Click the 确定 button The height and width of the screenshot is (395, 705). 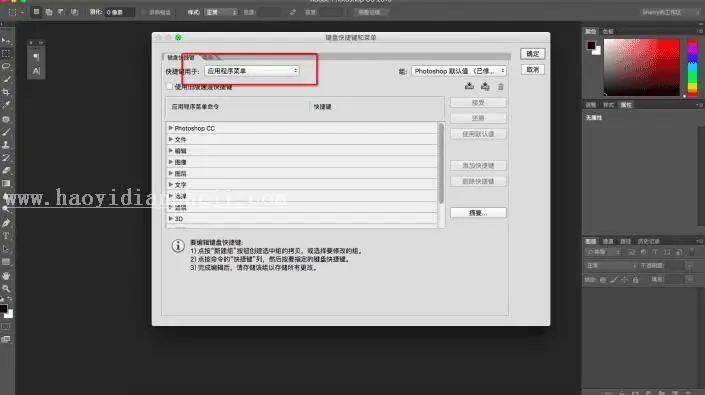point(532,54)
